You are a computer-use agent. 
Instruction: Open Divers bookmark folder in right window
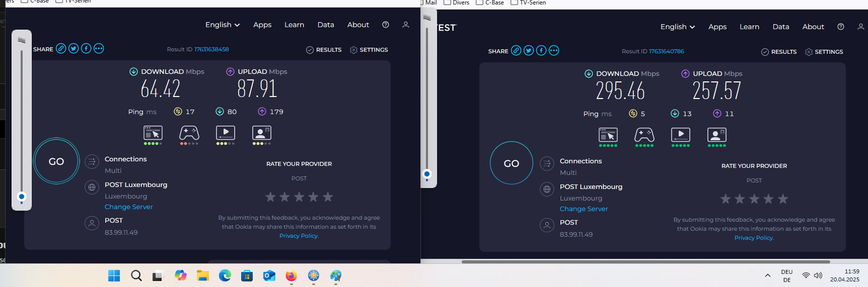click(x=456, y=3)
